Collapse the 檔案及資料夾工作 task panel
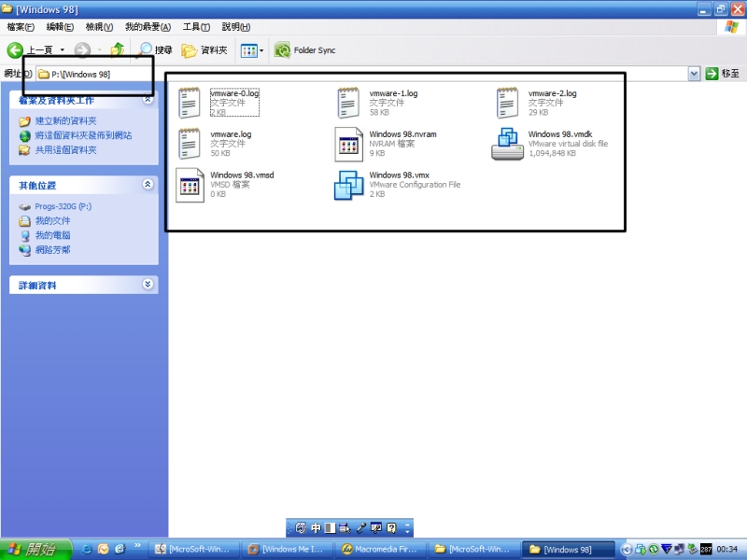747x560 pixels. [x=148, y=100]
